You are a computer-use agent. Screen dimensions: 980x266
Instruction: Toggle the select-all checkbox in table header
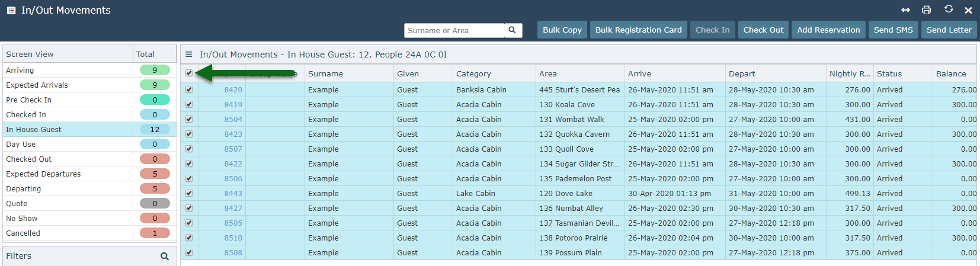coord(189,73)
